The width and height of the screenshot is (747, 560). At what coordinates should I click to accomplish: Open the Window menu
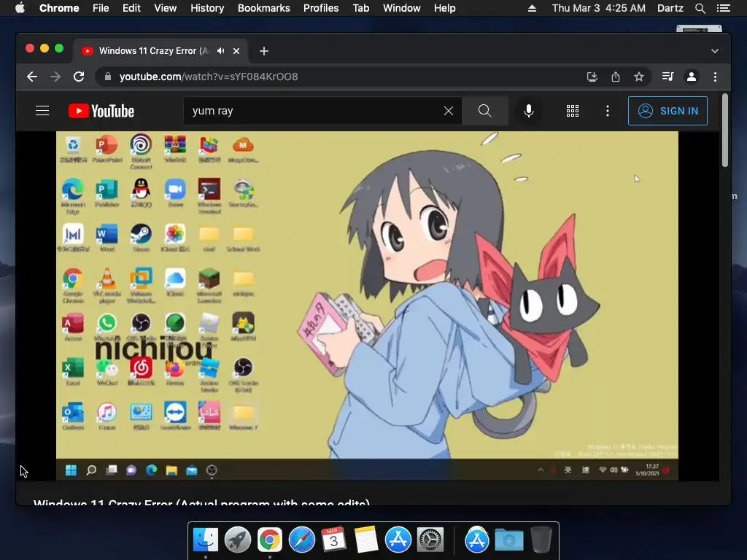pyautogui.click(x=402, y=8)
